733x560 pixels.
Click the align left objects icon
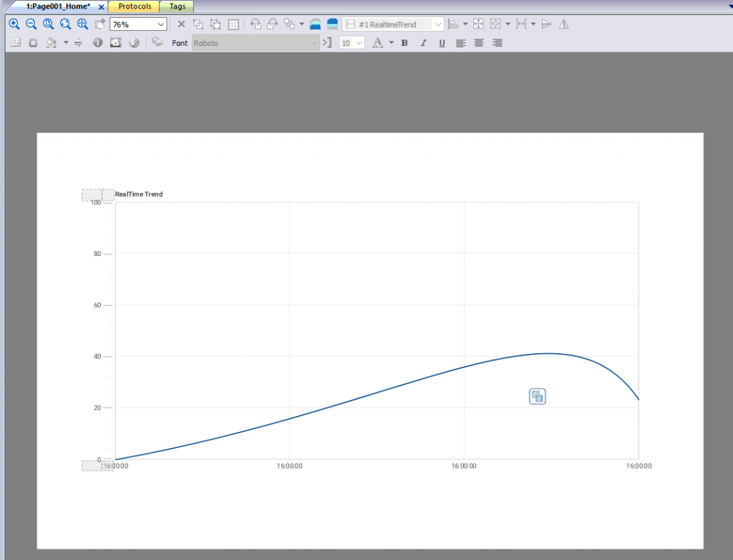tap(453, 24)
